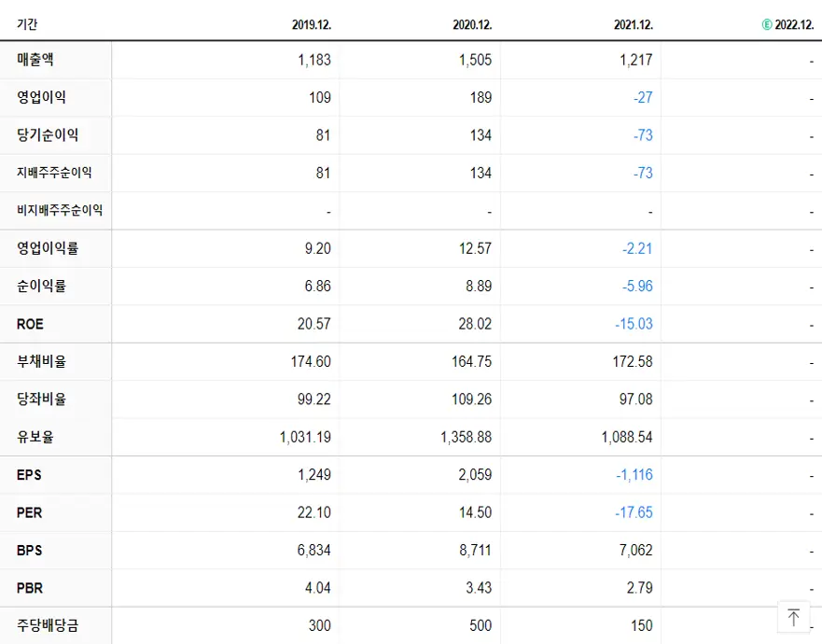Click the 주당배당금 row label
This screenshot has width=822, height=644.
[x=48, y=625]
